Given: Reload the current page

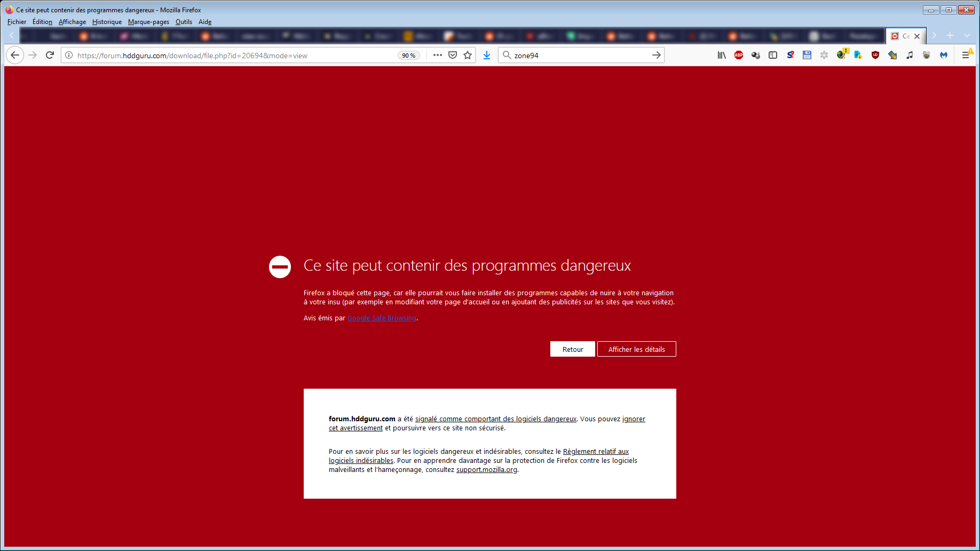Looking at the screenshot, I should pyautogui.click(x=50, y=55).
